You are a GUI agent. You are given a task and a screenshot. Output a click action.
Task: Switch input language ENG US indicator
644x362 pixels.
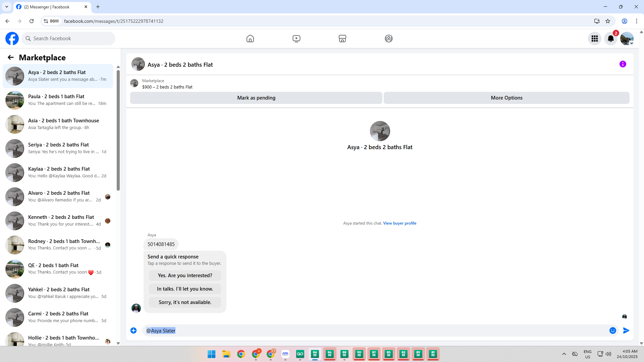(x=588, y=354)
